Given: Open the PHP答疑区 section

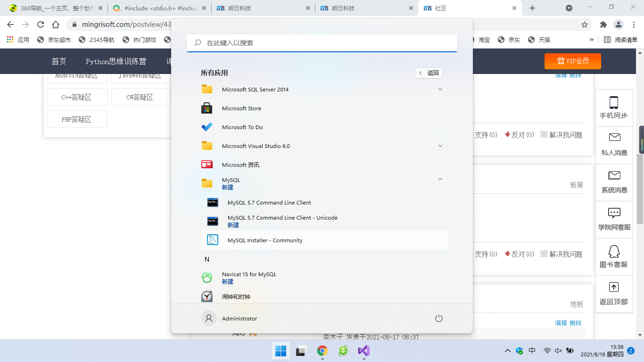Looking at the screenshot, I should coord(77,119).
